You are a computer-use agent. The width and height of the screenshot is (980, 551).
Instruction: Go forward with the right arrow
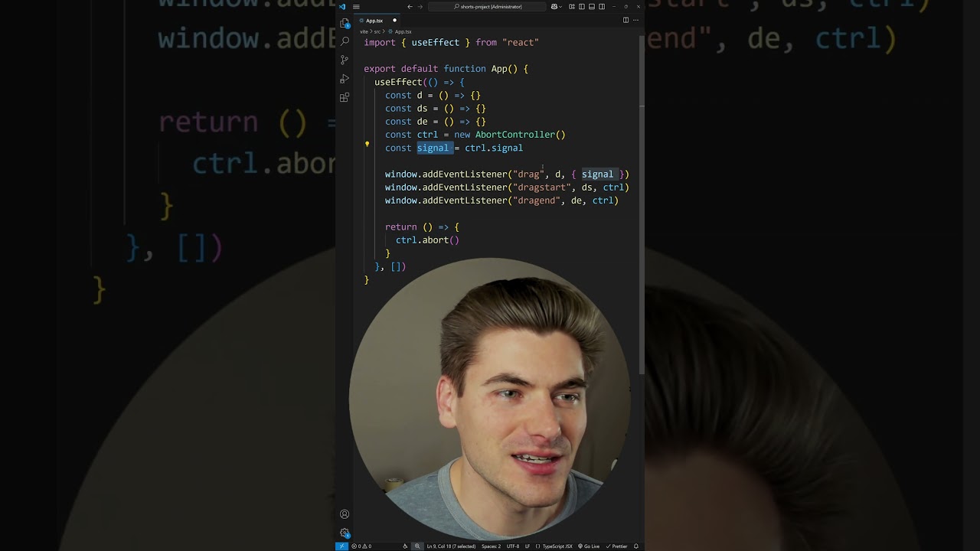coord(420,7)
